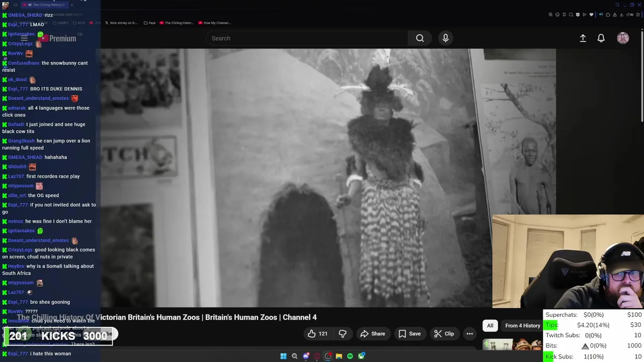Image resolution: width=644 pixels, height=362 pixels.
Task: Open the Xbox app on taskbar
Action: [362, 356]
